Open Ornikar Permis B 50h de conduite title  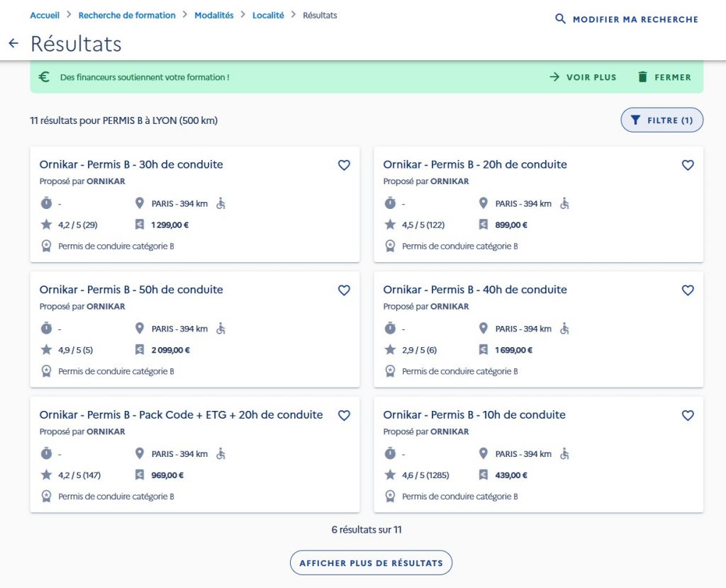[131, 290]
